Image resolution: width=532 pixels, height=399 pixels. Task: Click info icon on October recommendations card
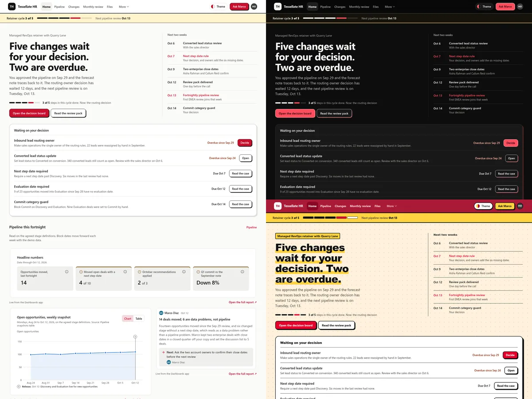(x=184, y=272)
